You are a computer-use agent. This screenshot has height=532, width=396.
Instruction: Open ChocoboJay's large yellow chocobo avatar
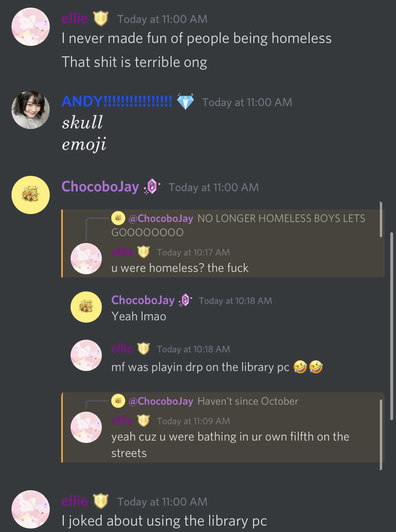31,195
